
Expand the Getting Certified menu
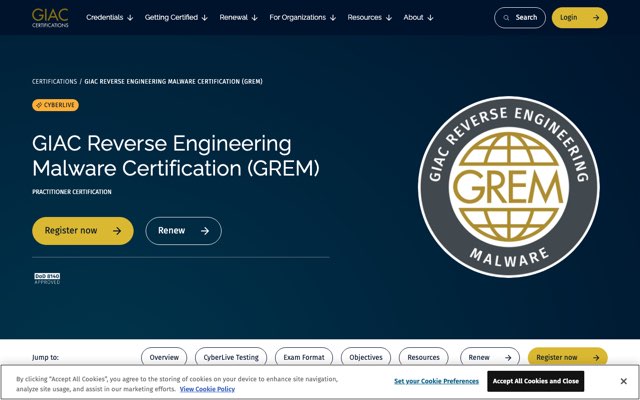(x=176, y=18)
